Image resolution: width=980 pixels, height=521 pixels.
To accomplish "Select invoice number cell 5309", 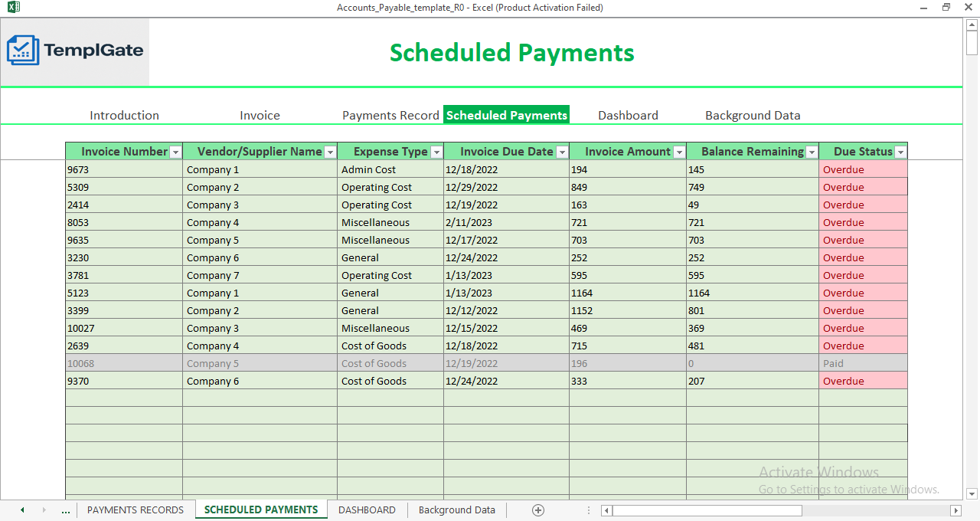I will [124, 187].
